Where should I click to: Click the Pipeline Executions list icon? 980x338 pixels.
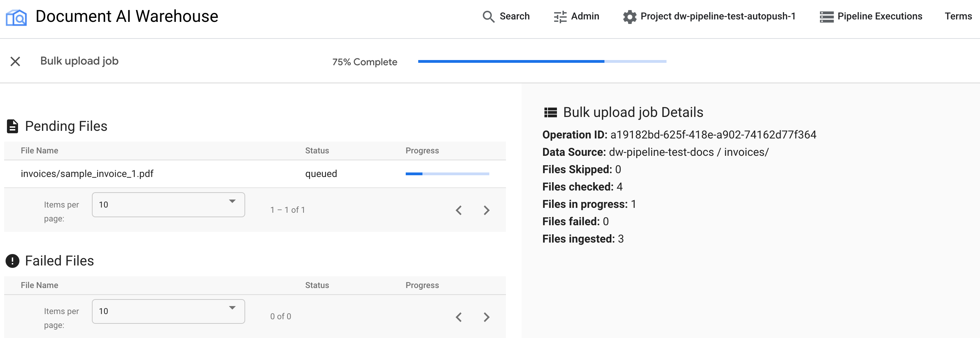tap(826, 17)
